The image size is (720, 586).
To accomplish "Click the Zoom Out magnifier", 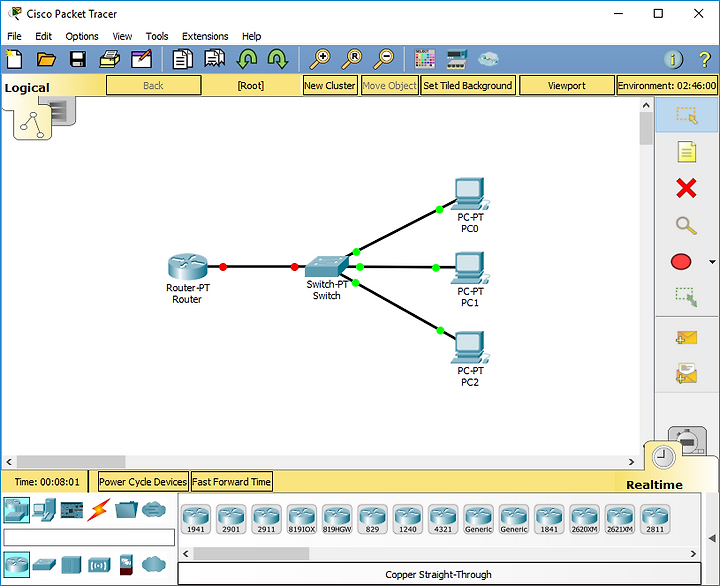I will (383, 59).
